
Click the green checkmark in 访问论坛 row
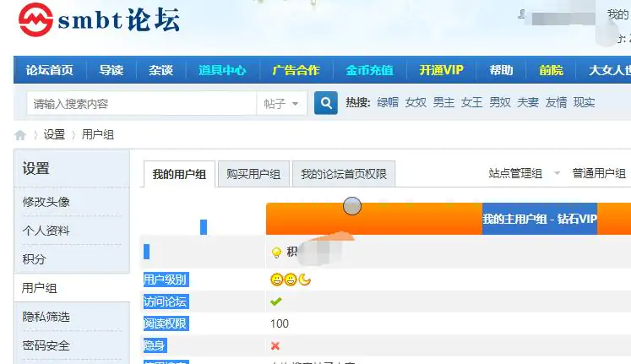(276, 302)
